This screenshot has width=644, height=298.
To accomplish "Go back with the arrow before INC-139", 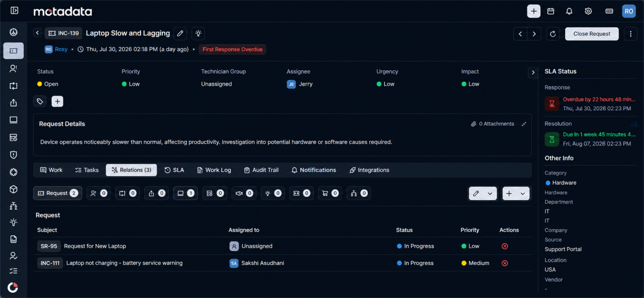I will 37,33.
